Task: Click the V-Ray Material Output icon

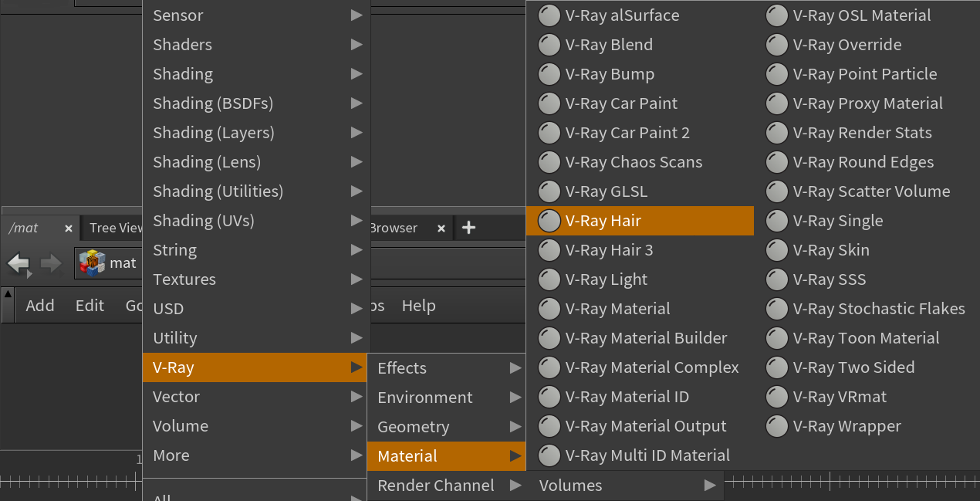Action: (x=549, y=426)
